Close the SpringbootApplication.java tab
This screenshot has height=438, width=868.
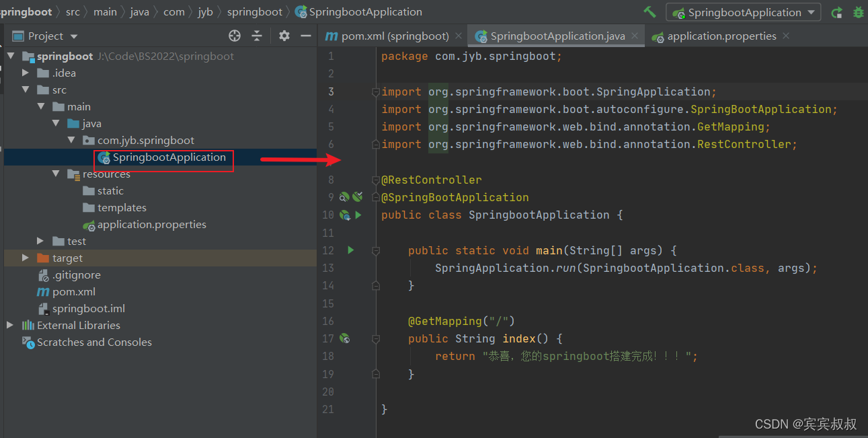click(x=635, y=36)
